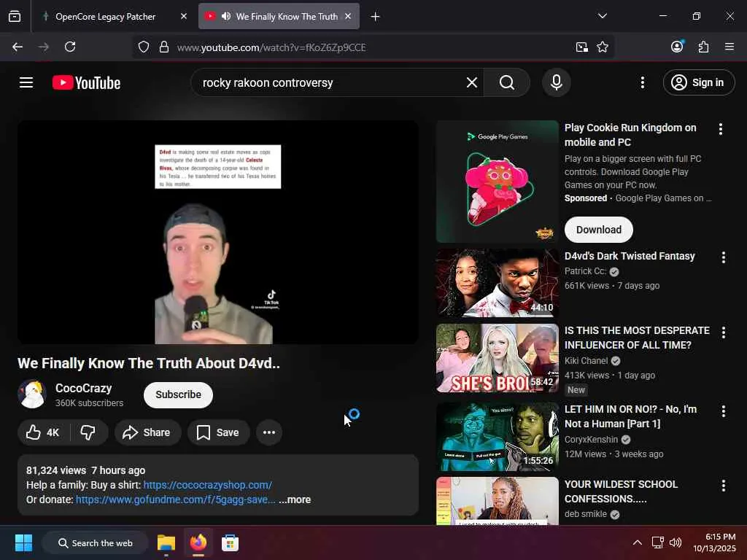Go forward to the next page
The height and width of the screenshot is (560, 747).
44,47
